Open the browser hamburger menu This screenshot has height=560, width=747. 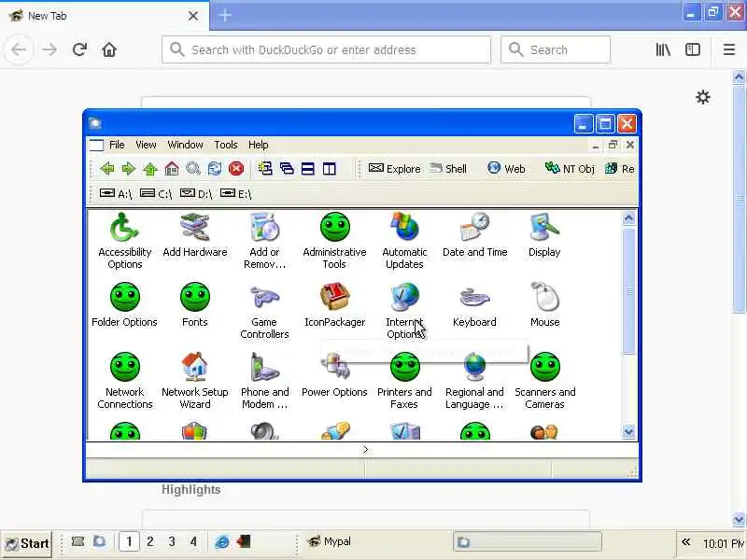pyautogui.click(x=729, y=49)
